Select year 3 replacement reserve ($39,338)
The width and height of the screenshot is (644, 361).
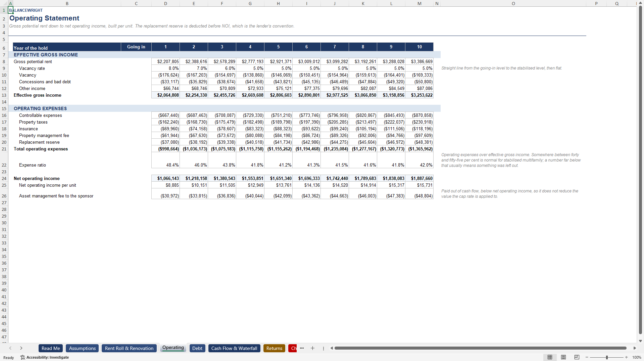(x=222, y=142)
